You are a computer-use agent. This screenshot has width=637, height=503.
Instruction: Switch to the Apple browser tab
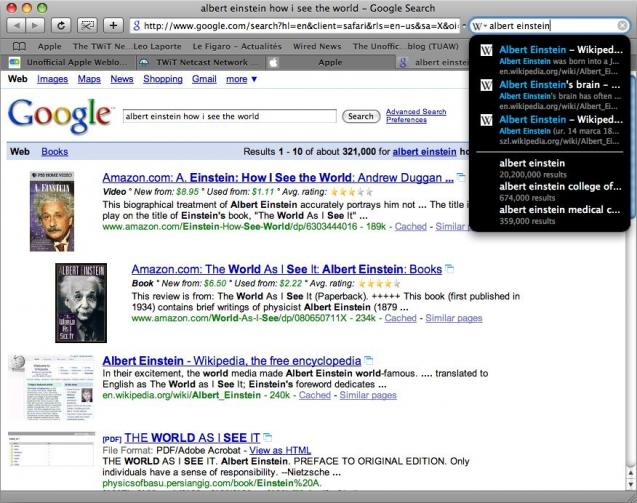pos(330,62)
